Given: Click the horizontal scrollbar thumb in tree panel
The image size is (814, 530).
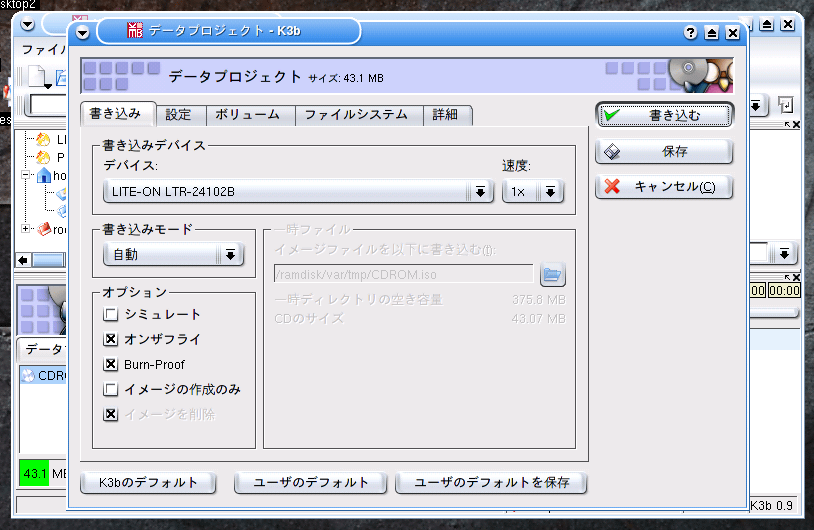Looking at the screenshot, I should coord(49,260).
